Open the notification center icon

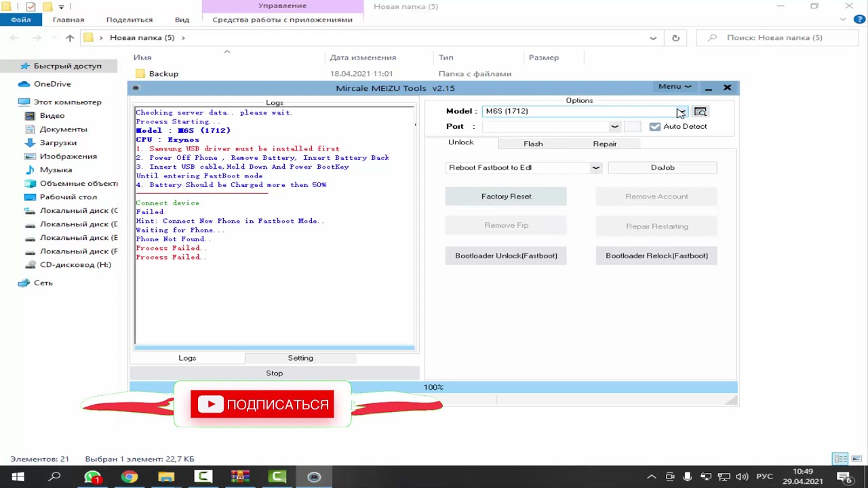[x=844, y=477]
